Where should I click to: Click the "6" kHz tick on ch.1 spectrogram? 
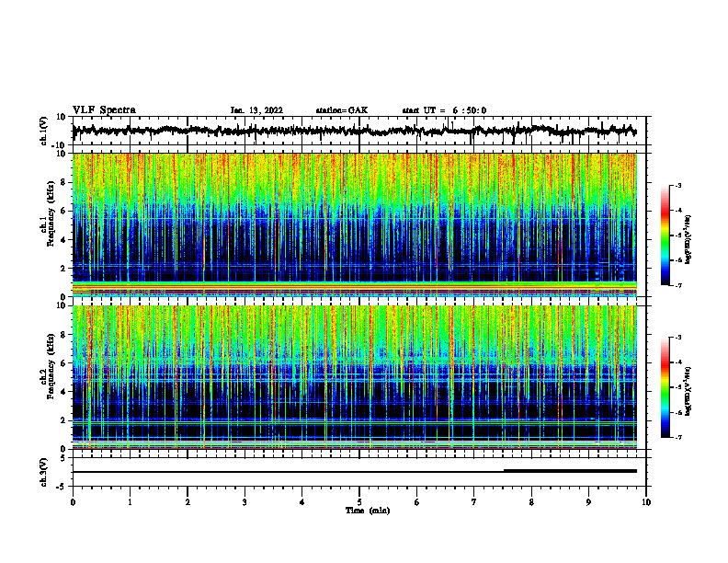point(65,212)
